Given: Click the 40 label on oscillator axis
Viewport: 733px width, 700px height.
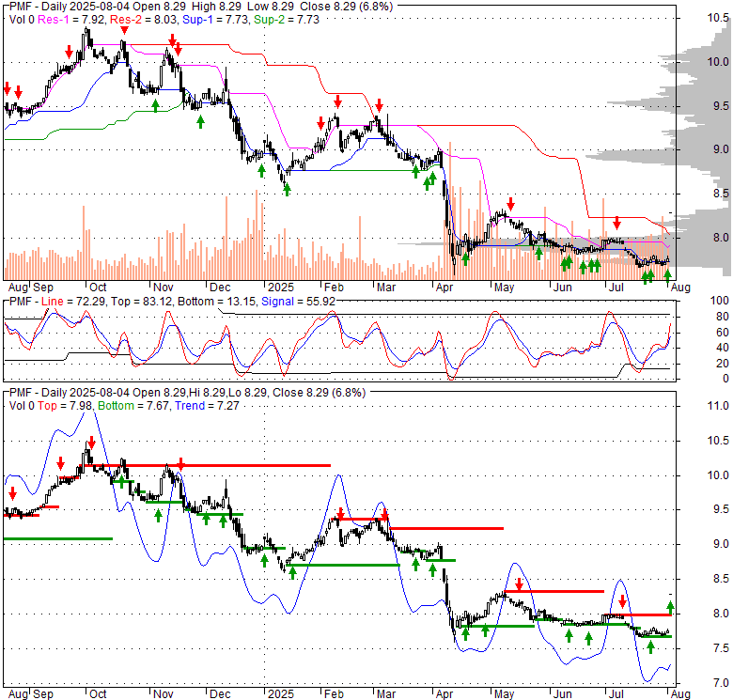Looking at the screenshot, I should [723, 348].
